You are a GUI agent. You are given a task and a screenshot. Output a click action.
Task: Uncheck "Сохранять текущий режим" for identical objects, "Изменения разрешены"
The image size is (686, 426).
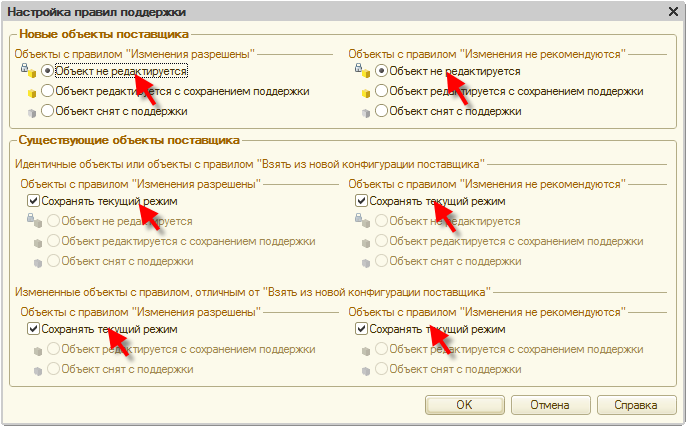[x=34, y=201]
